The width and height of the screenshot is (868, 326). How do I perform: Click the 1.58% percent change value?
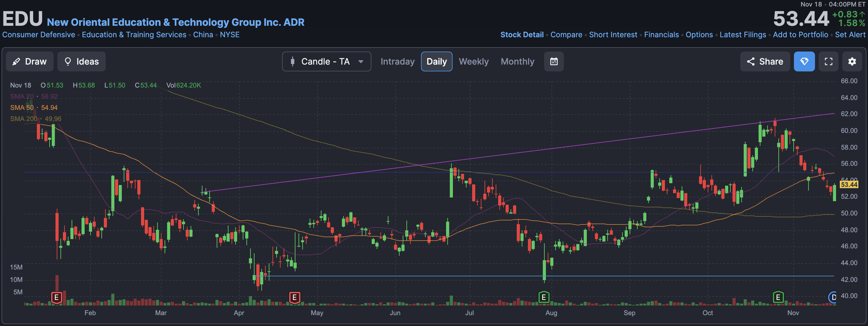[851, 23]
